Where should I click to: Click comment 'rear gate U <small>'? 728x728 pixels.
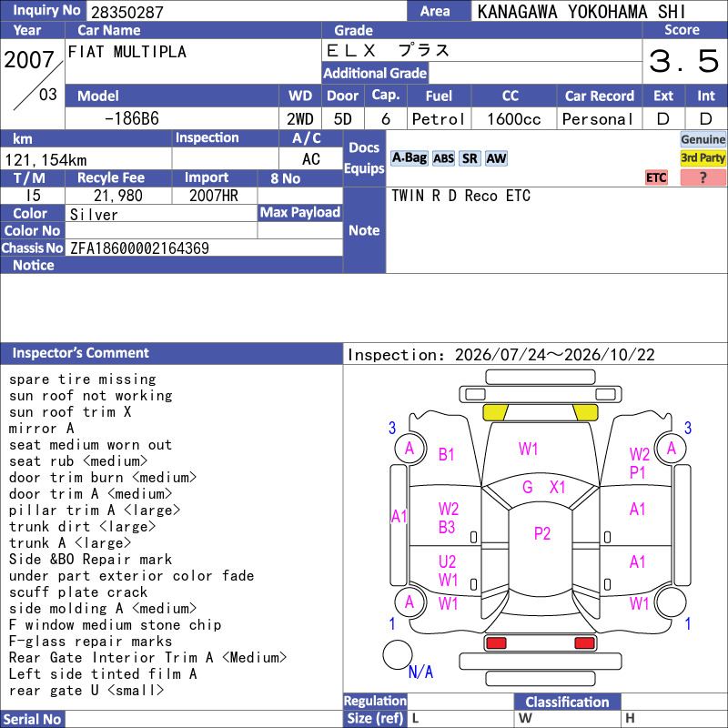[x=86, y=691]
